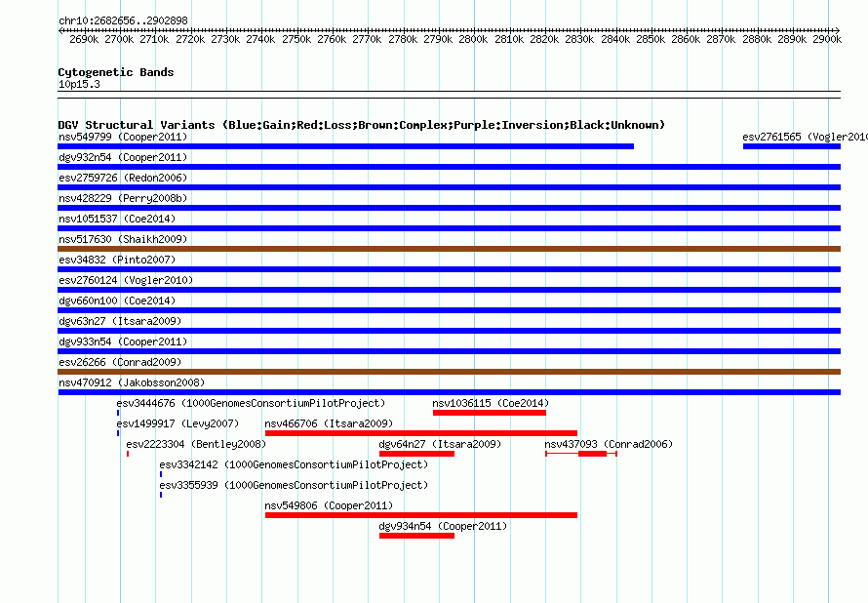Image resolution: width=868 pixels, height=603 pixels.
Task: Select the nsv549799 blue gain bar
Action: point(346,146)
